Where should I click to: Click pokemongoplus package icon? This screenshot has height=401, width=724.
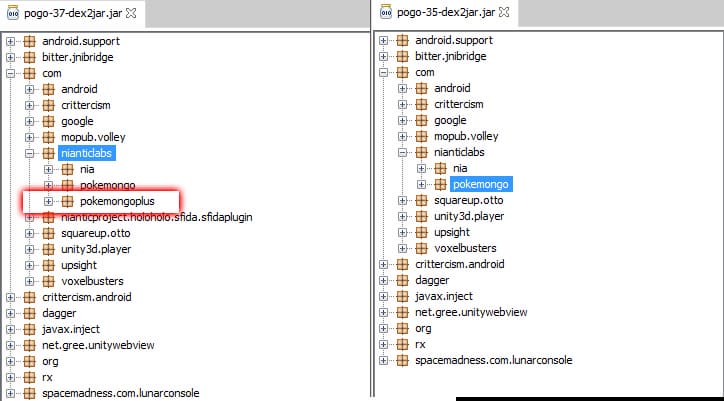tap(67, 201)
